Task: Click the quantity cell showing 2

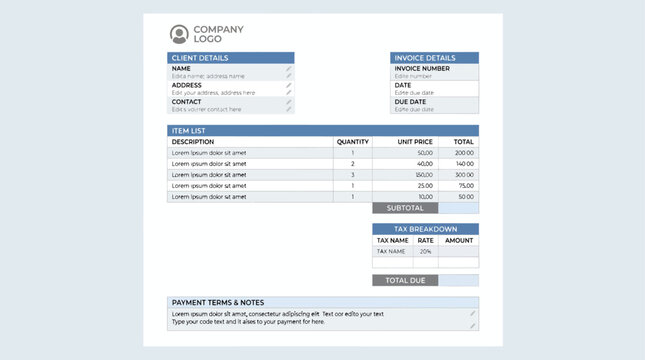Action: click(x=353, y=164)
